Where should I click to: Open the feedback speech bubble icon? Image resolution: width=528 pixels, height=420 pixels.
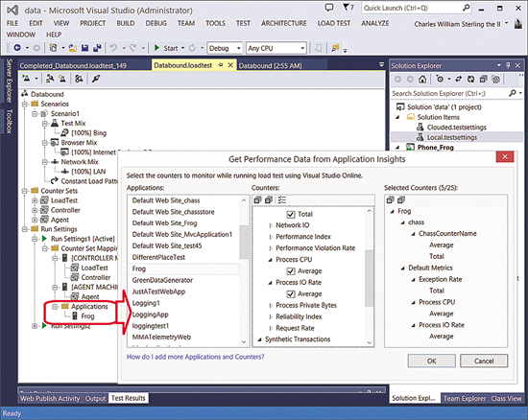point(329,8)
